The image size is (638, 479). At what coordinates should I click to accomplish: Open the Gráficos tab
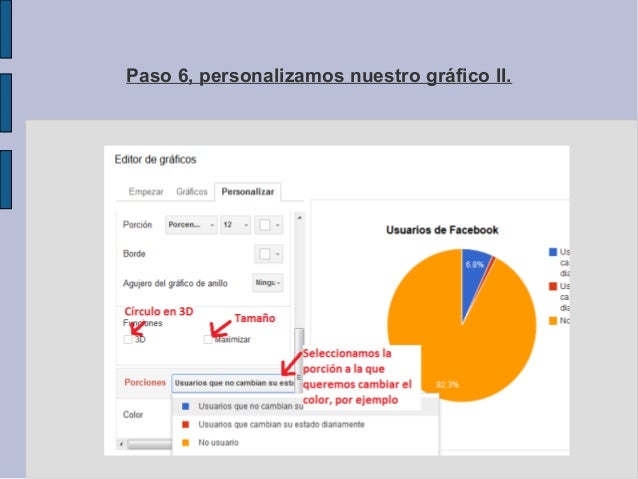pos(192,192)
